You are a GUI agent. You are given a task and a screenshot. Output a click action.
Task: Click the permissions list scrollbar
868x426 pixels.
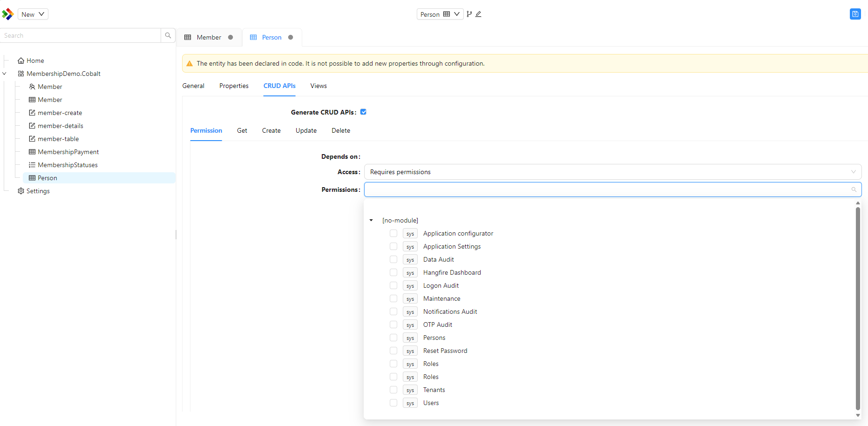tap(858, 309)
